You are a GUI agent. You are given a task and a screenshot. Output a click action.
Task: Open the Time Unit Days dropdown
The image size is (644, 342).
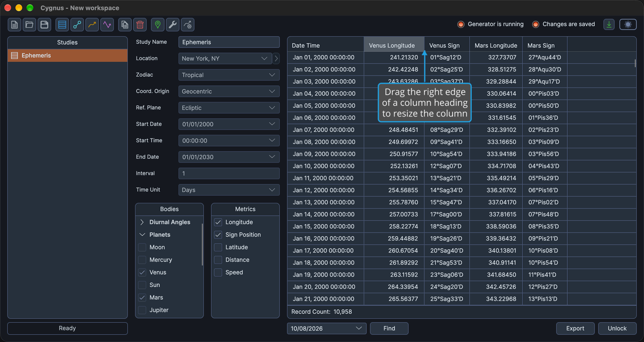coord(229,190)
